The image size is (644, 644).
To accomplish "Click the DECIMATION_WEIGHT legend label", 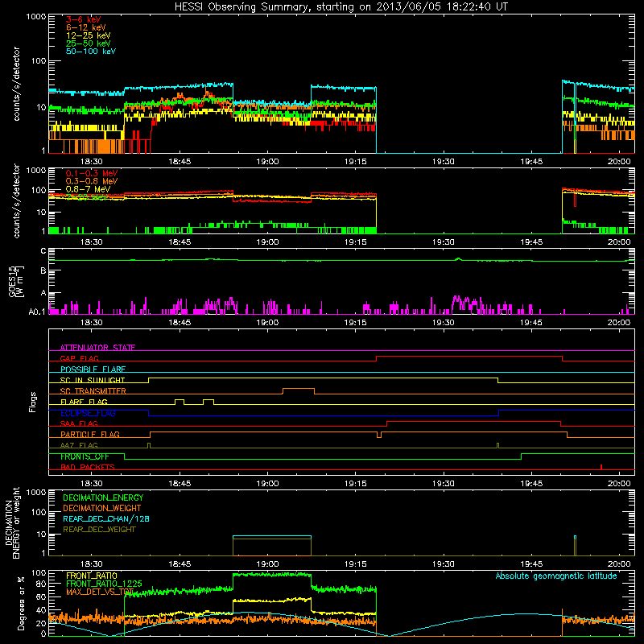I will coord(102,508).
